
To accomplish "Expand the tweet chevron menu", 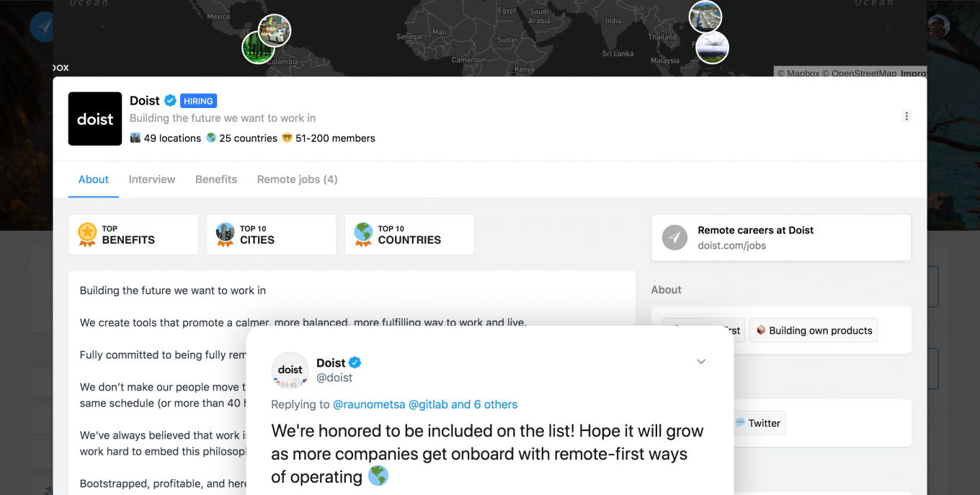I will (701, 362).
